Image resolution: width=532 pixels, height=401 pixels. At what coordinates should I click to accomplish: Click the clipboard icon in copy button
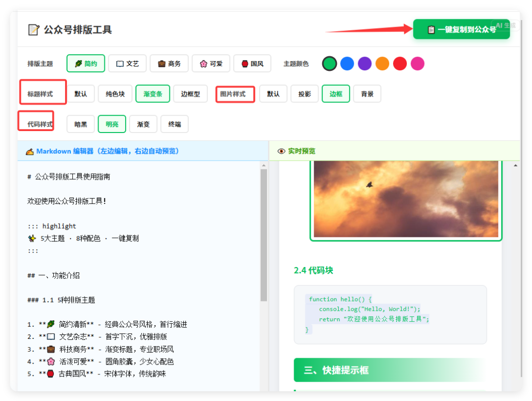(431, 30)
